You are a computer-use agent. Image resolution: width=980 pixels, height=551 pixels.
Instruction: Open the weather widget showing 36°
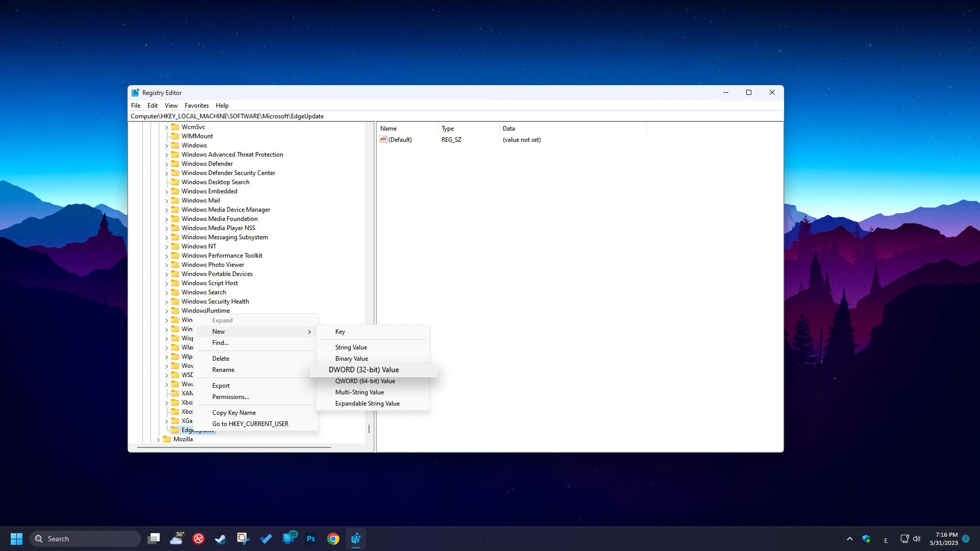click(x=177, y=539)
